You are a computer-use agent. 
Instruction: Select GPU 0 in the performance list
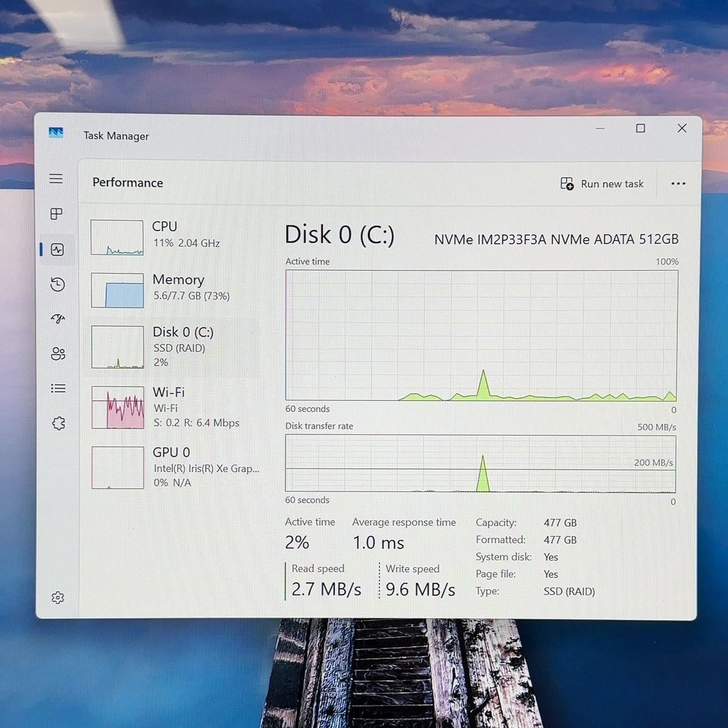(x=176, y=467)
